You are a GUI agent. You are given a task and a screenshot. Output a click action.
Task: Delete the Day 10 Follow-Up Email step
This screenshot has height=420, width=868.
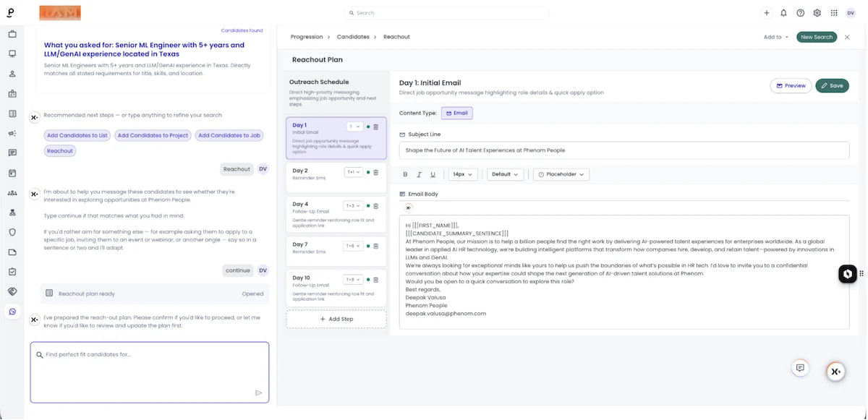(376, 279)
